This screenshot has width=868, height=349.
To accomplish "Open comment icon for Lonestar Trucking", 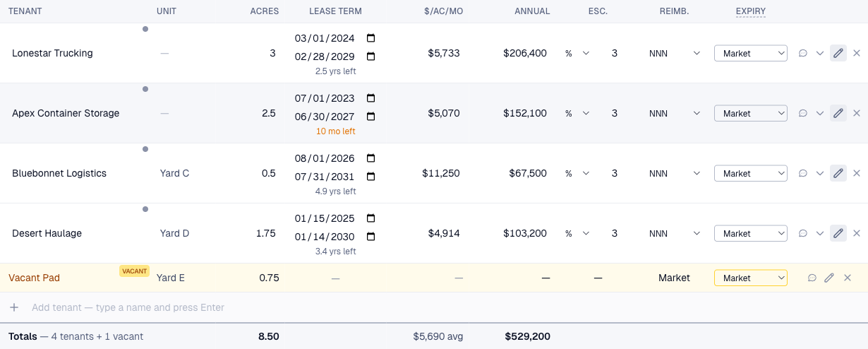I will [x=802, y=53].
